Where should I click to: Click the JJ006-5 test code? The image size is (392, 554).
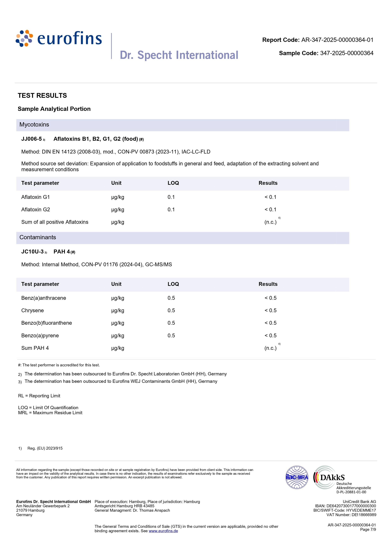31,139
